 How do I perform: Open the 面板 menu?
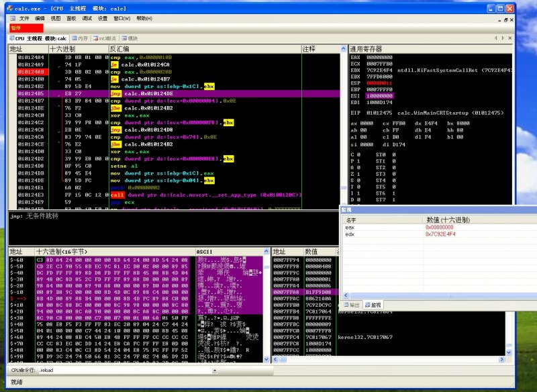coord(71,19)
